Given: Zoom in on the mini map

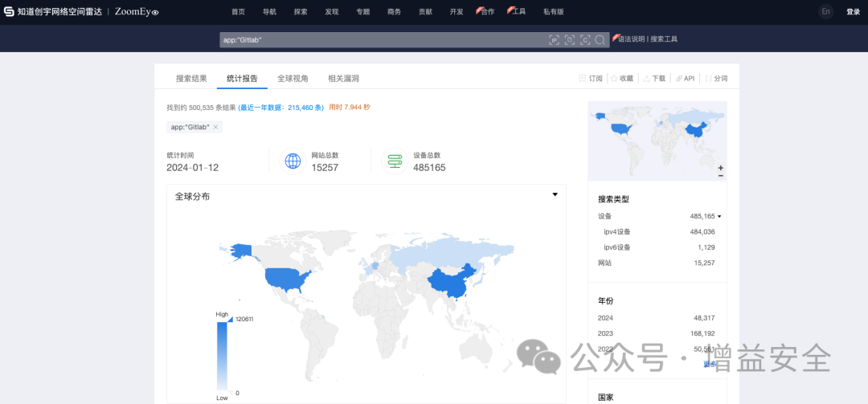Looking at the screenshot, I should pos(720,168).
